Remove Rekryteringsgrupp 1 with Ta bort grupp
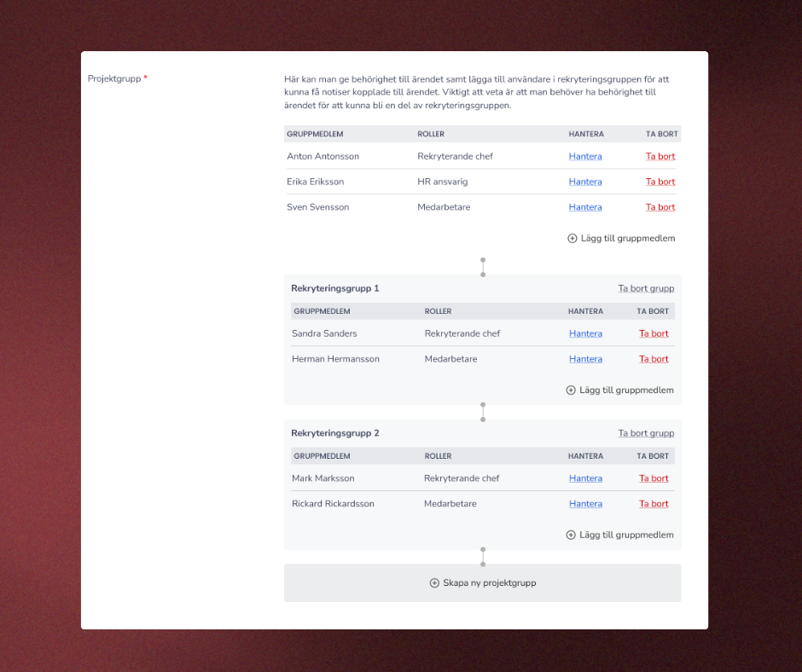Screen dimensions: 802x672 tap(646, 289)
